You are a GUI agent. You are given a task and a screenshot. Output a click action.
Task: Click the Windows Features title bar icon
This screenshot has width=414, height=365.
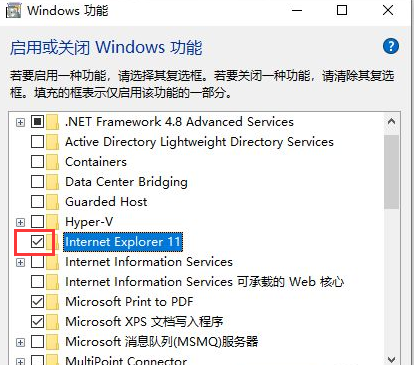(x=14, y=10)
